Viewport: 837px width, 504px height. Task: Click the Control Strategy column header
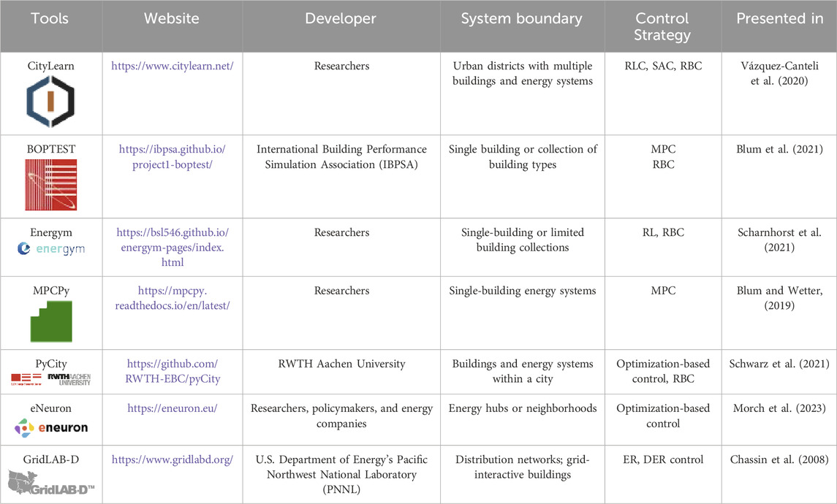(663, 26)
